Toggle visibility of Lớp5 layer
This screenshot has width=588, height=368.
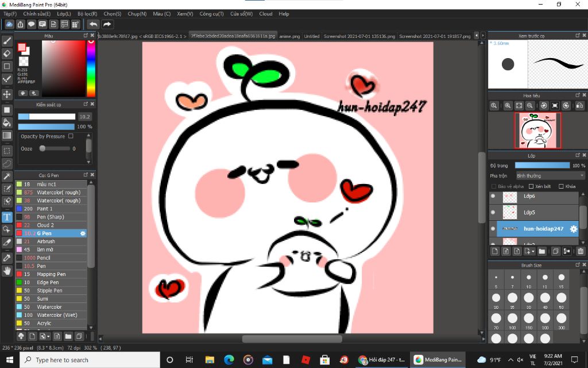493,212
